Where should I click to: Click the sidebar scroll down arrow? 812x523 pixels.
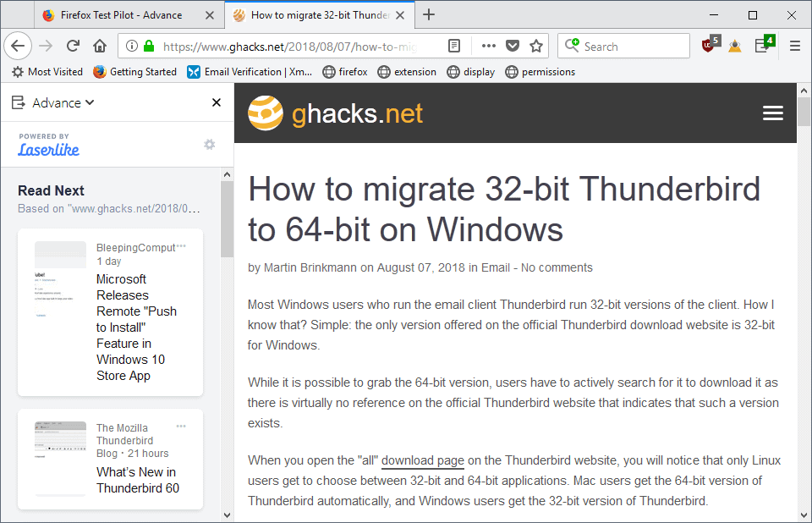(x=227, y=515)
